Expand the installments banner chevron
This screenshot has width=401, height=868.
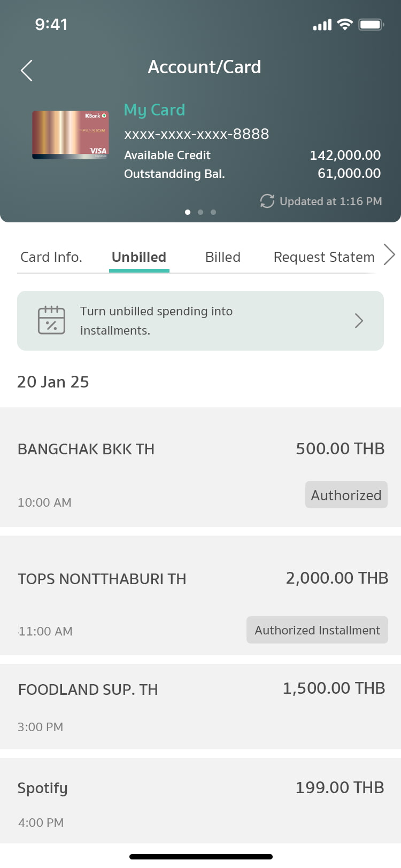[x=359, y=321]
